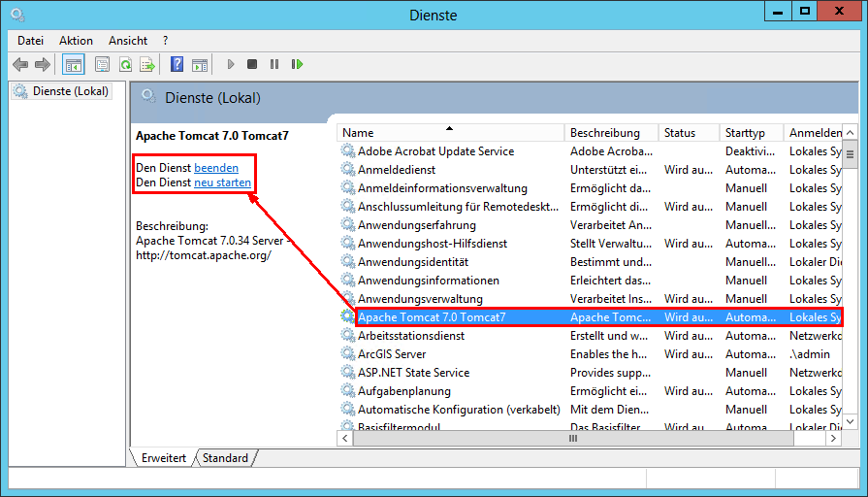
Task: Open the Properties toolbar icon
Action: point(103,64)
